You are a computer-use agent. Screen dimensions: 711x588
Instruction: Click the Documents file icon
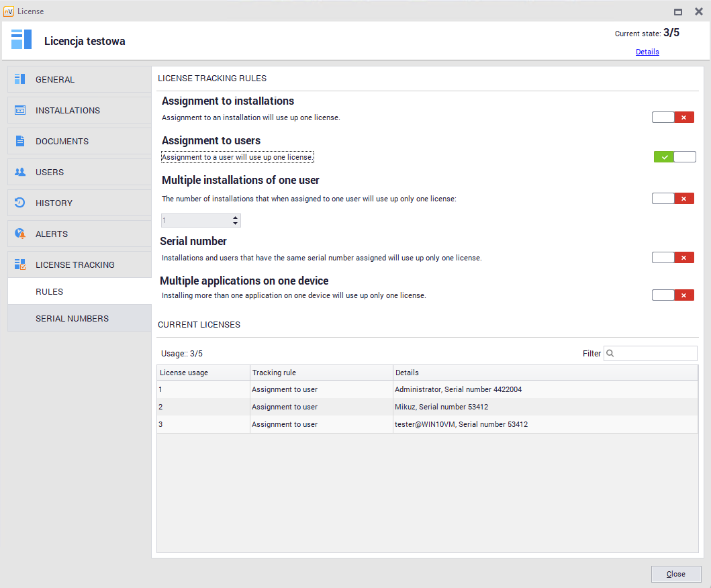coord(20,141)
